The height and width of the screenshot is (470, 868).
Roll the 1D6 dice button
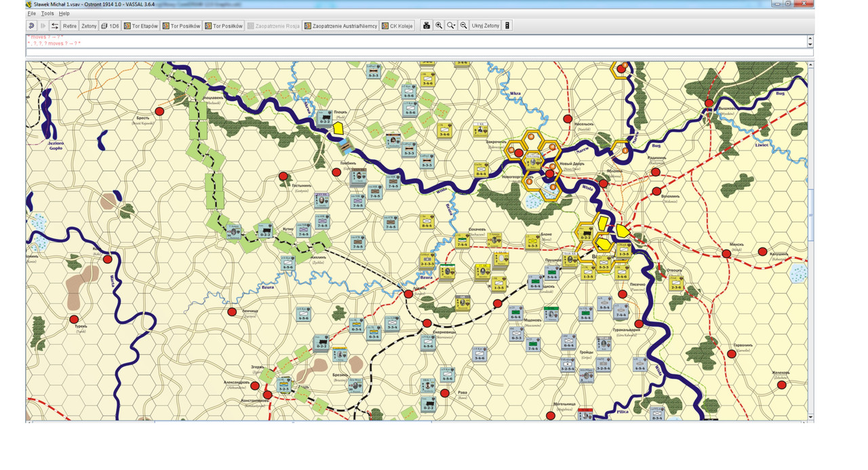(x=110, y=26)
